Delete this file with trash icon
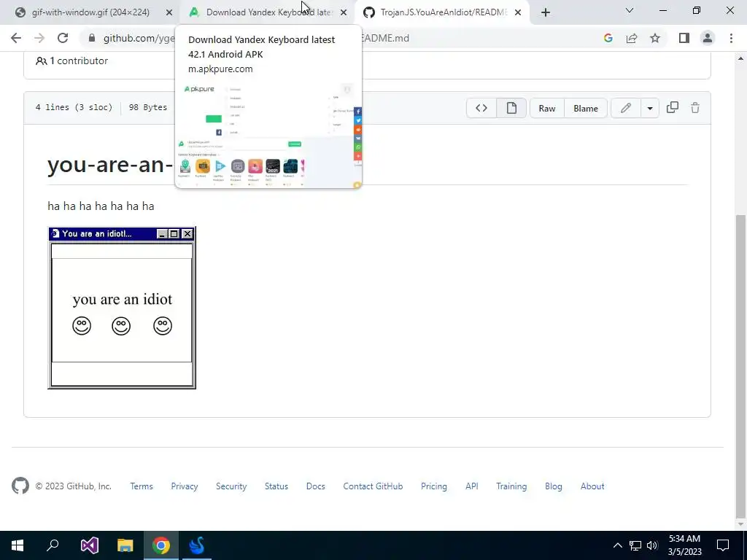747x560 pixels. click(695, 108)
